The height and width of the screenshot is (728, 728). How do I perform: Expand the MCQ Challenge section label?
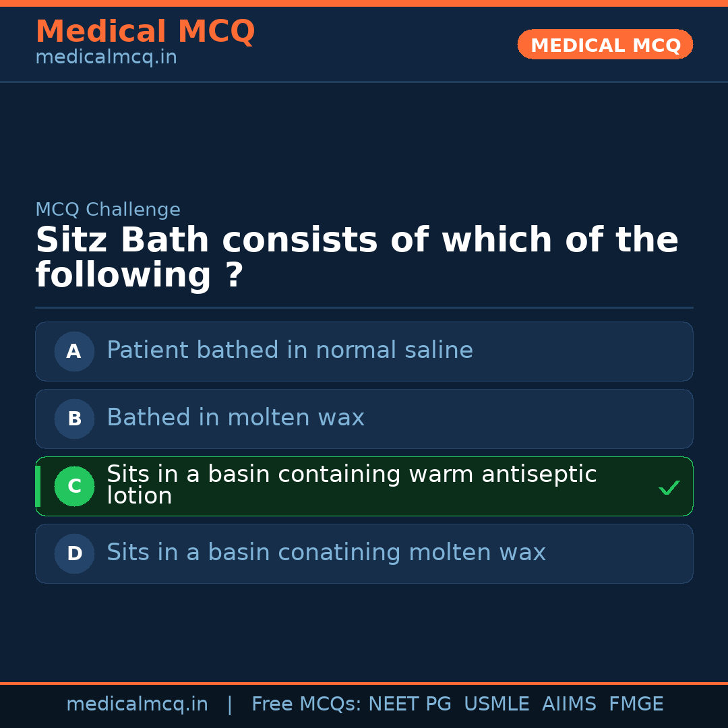(107, 210)
